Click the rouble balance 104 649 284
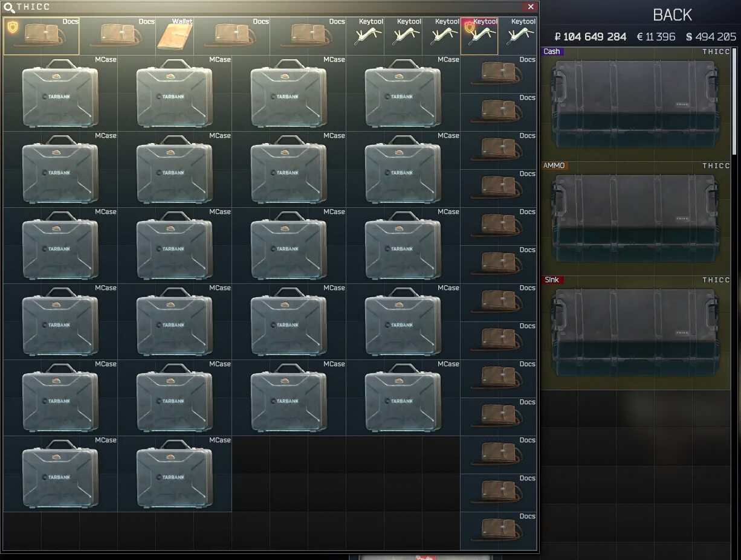This screenshot has height=560, width=741. click(591, 37)
